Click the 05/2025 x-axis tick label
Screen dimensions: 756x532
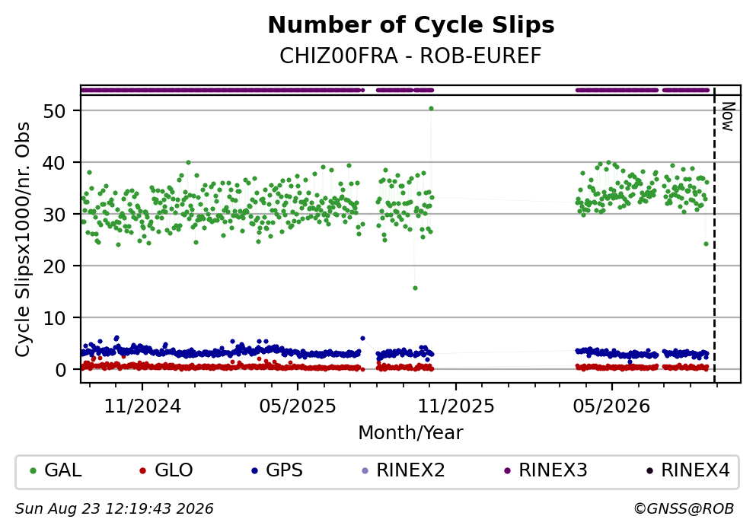[x=298, y=406]
